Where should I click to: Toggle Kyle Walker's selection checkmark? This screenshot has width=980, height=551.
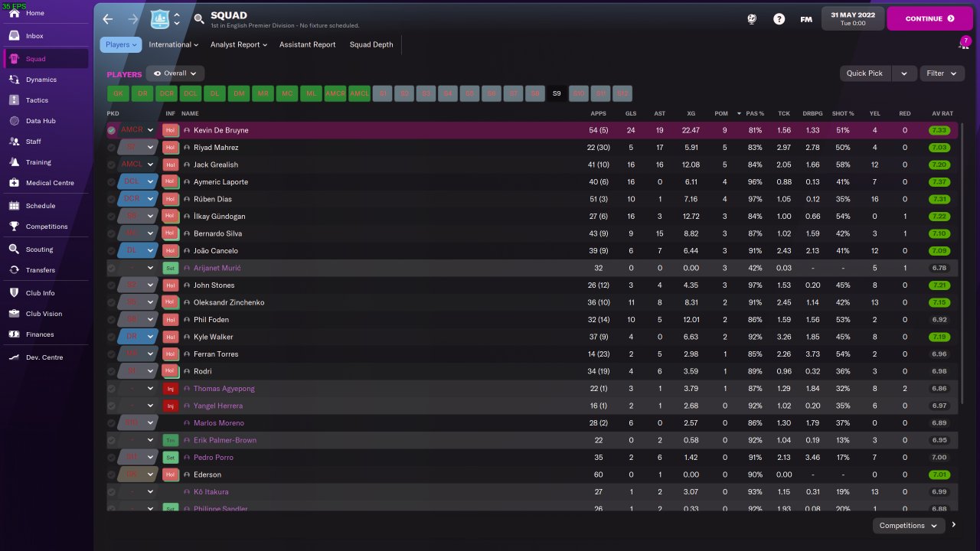point(112,337)
